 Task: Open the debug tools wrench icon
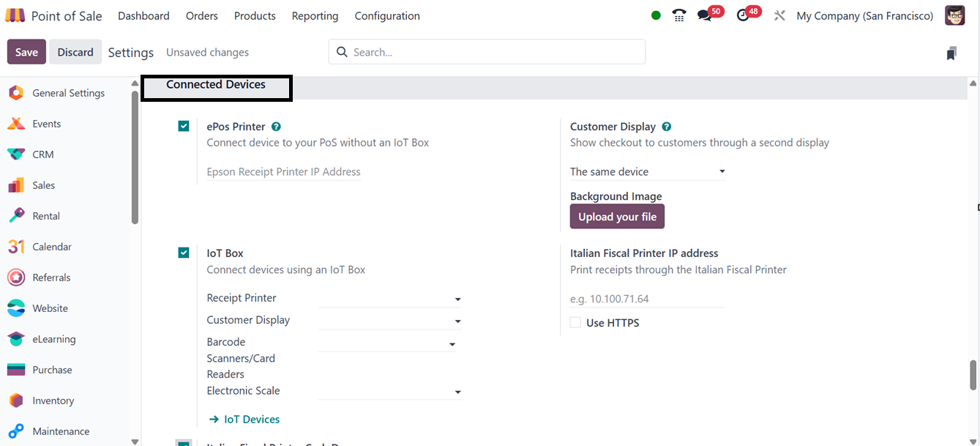point(779,15)
